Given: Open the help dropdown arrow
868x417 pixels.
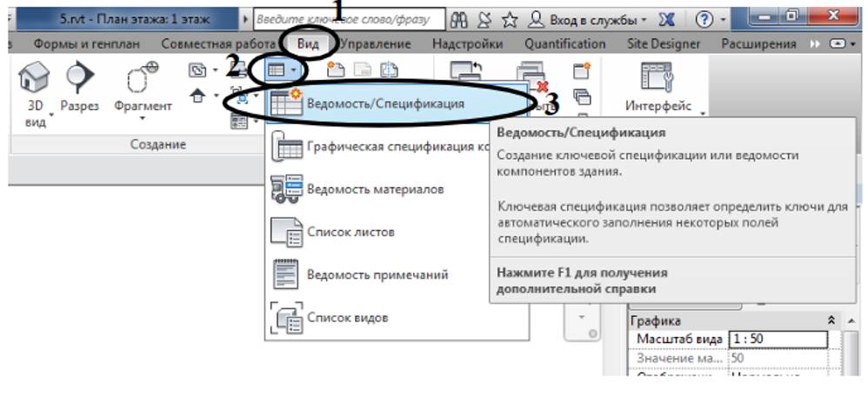Looking at the screenshot, I should [x=723, y=21].
